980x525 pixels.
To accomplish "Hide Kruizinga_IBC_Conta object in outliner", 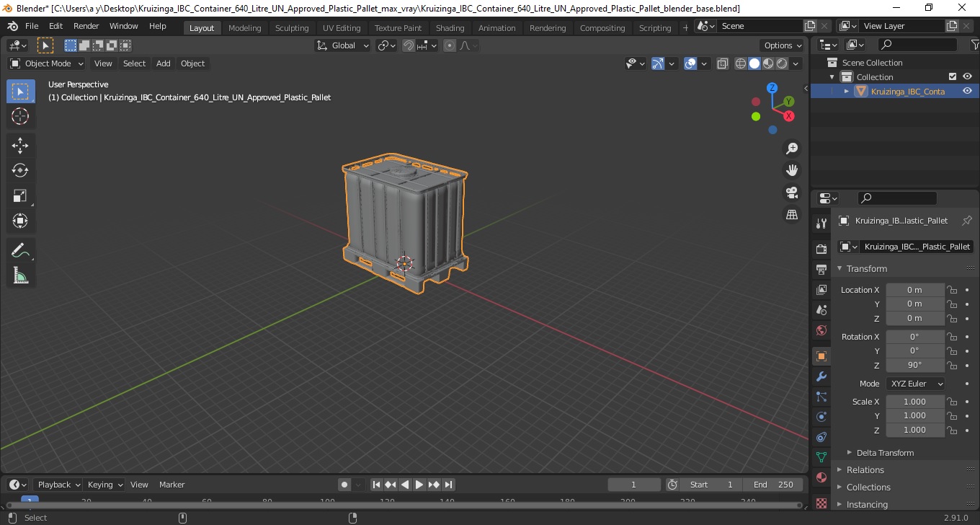I will coord(967,92).
